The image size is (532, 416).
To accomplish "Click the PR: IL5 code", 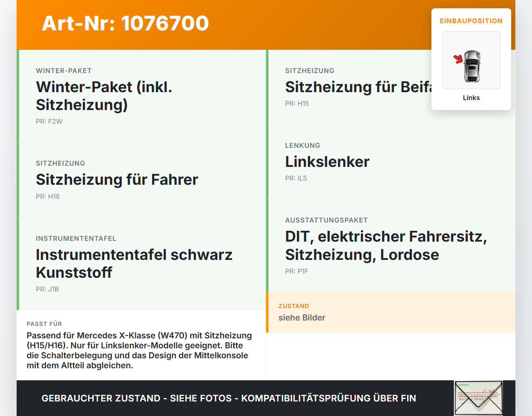I will pyautogui.click(x=296, y=178).
